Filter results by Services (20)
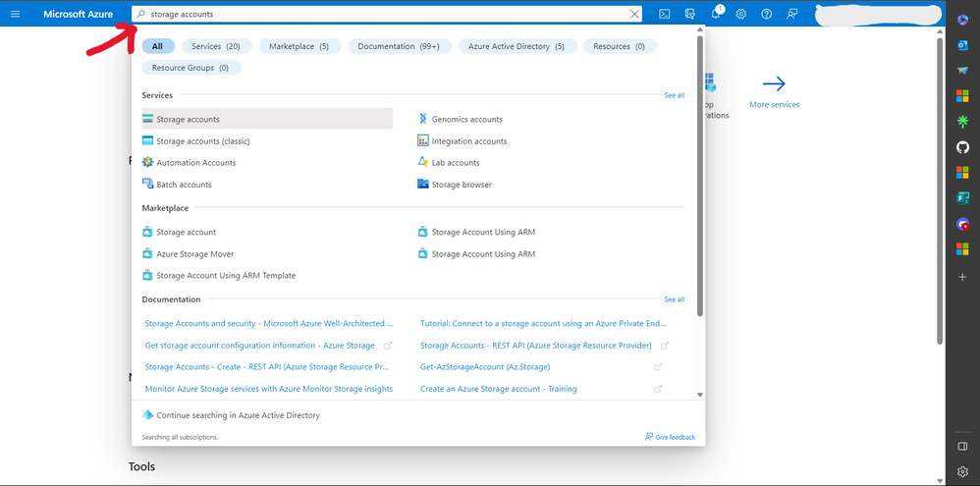The height and width of the screenshot is (486, 980). [216, 46]
